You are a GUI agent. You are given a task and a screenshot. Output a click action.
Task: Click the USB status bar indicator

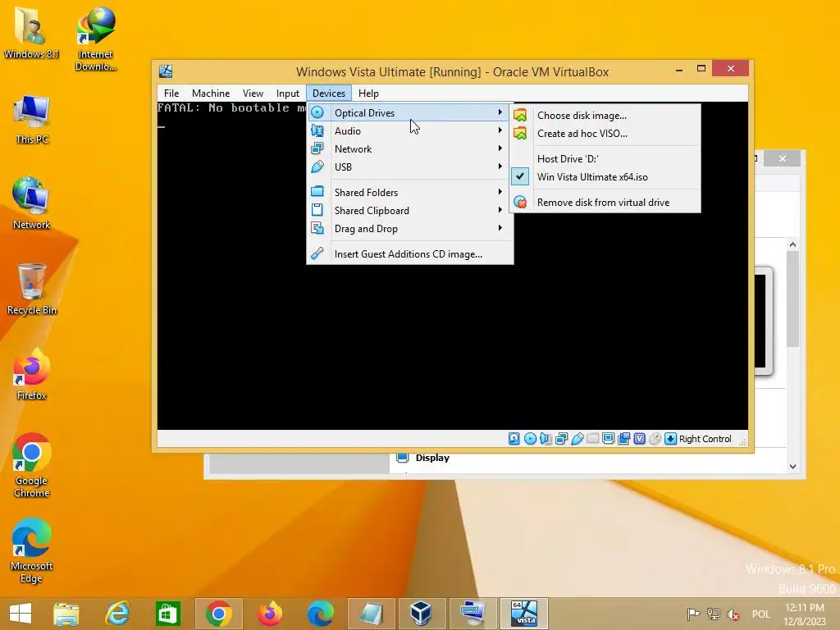coord(577,439)
